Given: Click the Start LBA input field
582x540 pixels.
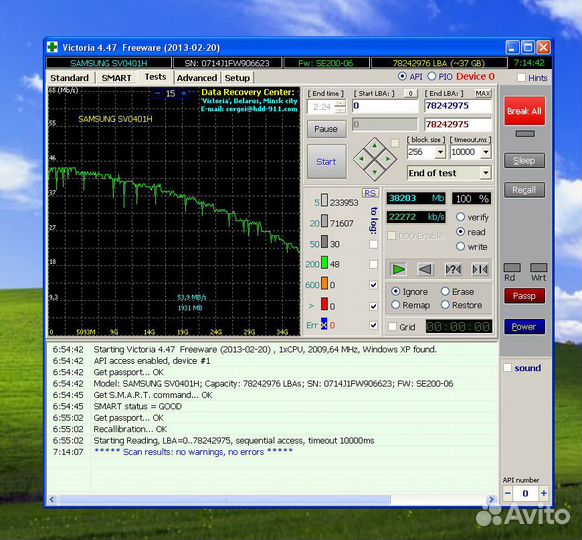Looking at the screenshot, I should (385, 106).
